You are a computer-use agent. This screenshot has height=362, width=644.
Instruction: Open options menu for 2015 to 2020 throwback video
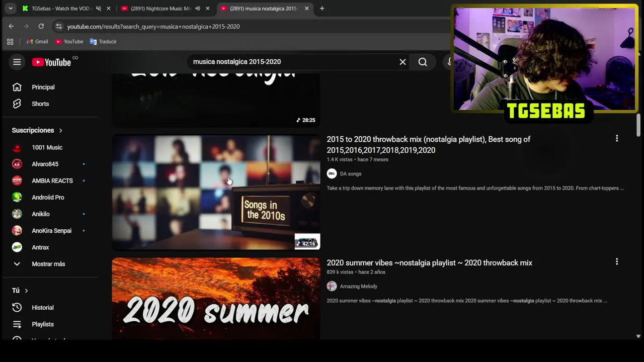[x=617, y=138]
